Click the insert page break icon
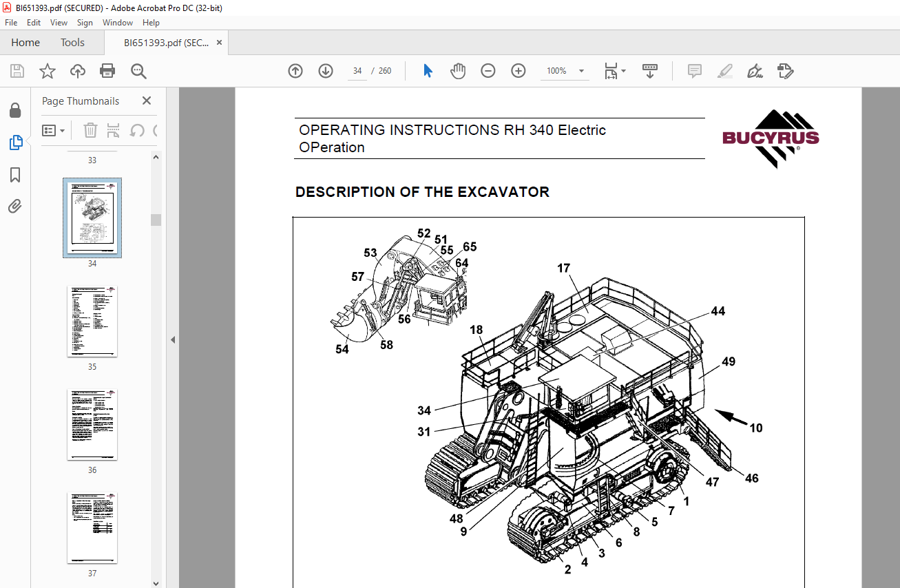This screenshot has width=900, height=588. point(114,130)
